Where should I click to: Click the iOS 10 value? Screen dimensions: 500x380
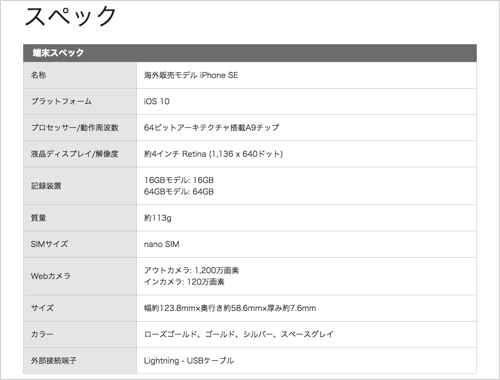(x=157, y=101)
